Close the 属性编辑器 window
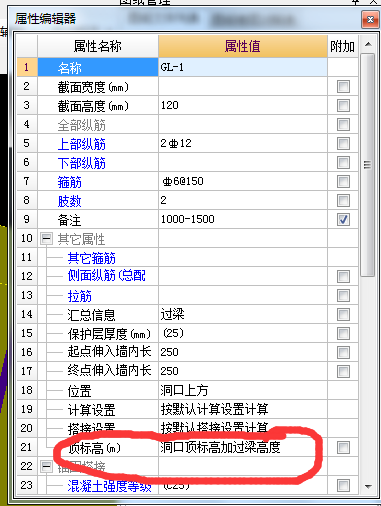The image size is (381, 506). click(370, 19)
